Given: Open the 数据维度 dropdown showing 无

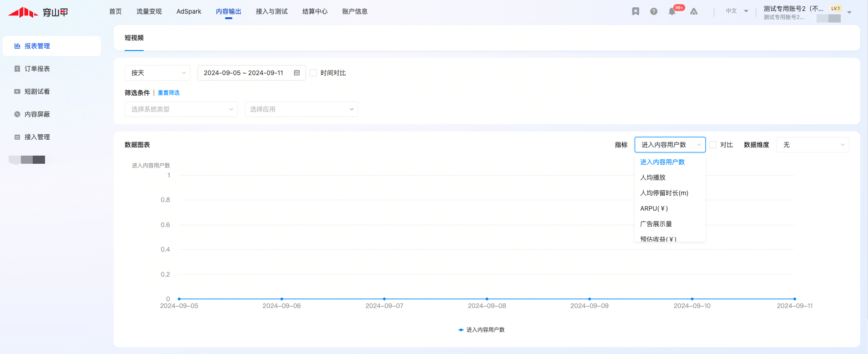Looking at the screenshot, I should click(812, 145).
